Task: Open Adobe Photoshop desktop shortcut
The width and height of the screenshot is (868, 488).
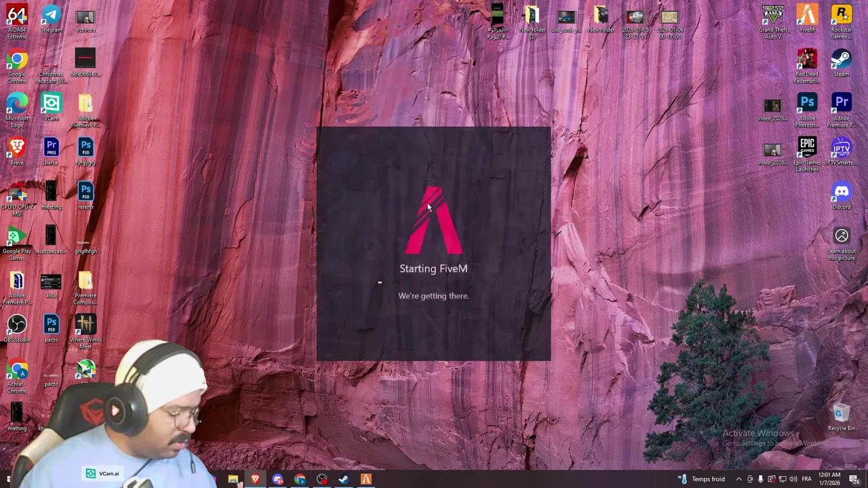Action: [807, 110]
